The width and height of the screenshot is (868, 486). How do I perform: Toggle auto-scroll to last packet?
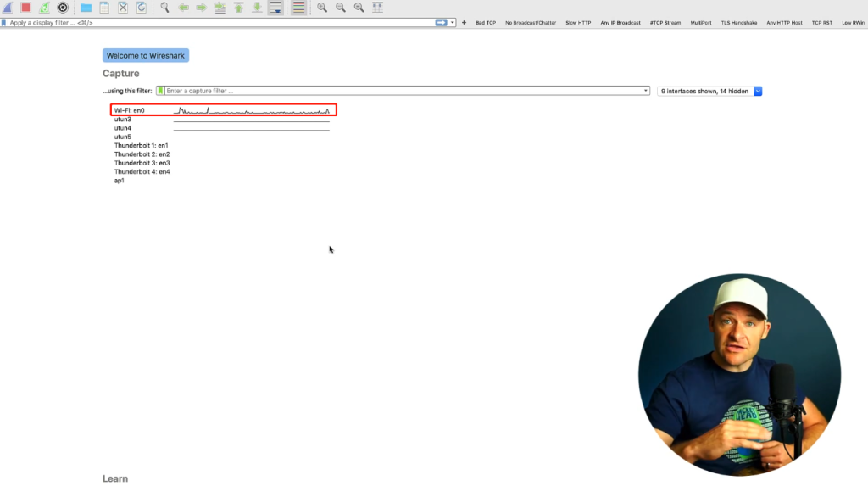(275, 7)
